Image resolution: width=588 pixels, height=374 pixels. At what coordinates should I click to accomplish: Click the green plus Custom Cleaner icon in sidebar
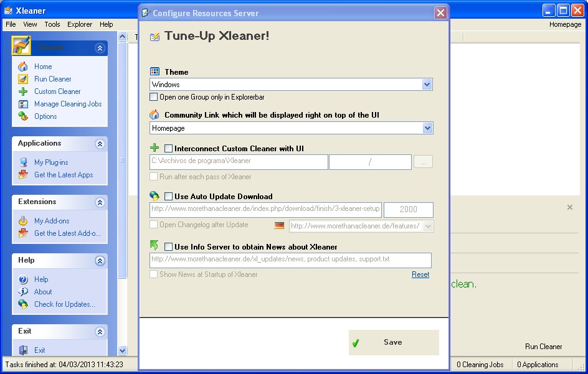(x=23, y=91)
